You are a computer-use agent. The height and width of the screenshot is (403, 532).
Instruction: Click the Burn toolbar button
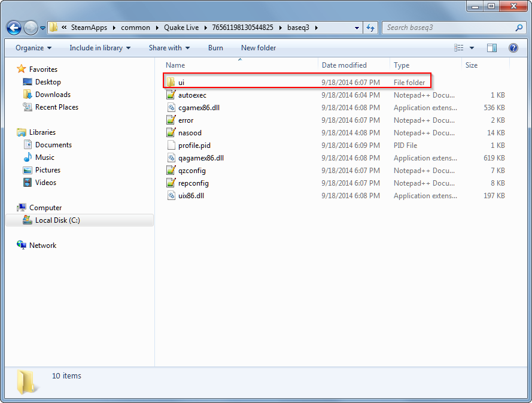pos(215,48)
